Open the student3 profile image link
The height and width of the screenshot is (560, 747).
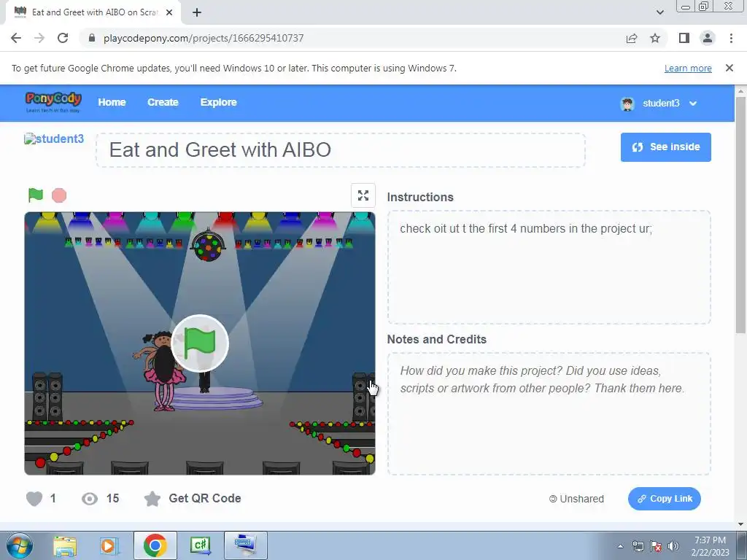point(54,139)
